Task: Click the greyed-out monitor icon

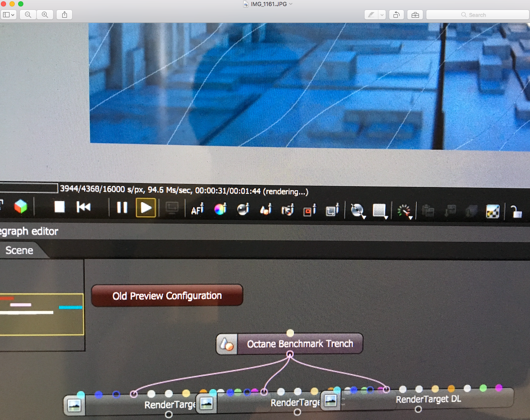Action: pos(172,209)
